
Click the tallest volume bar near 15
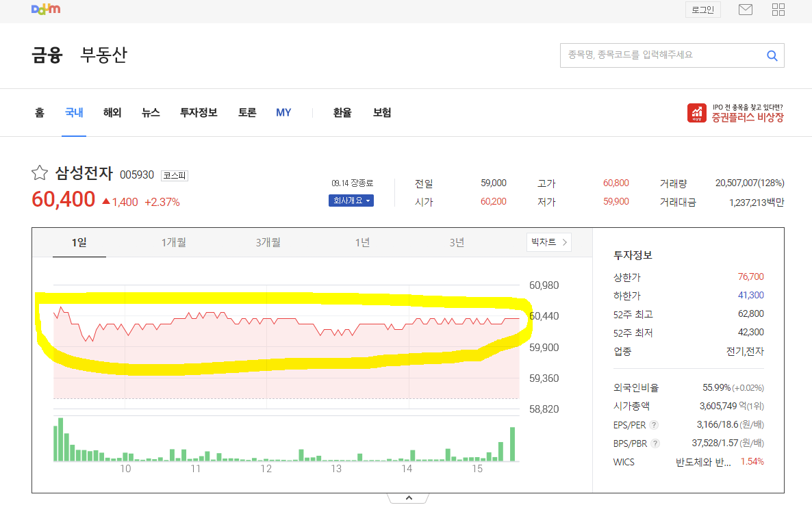point(513,444)
